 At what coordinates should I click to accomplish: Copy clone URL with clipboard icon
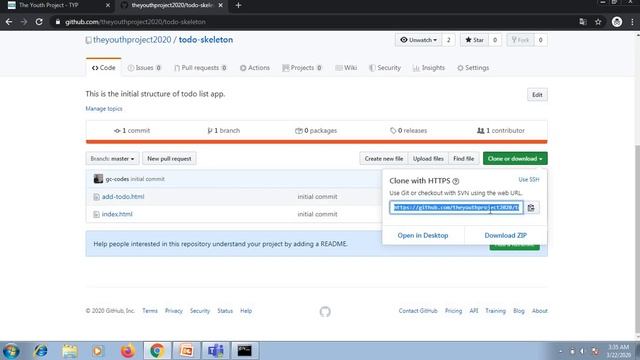pyautogui.click(x=531, y=208)
